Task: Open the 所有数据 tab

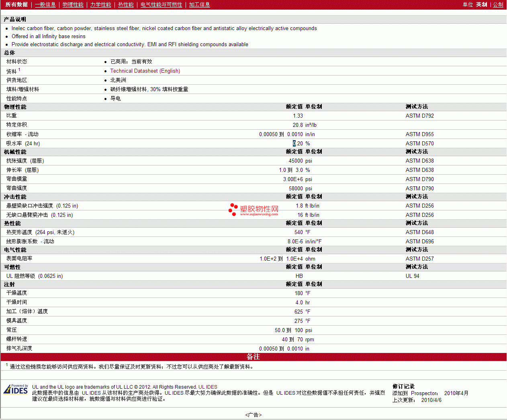Action: (x=16, y=5)
